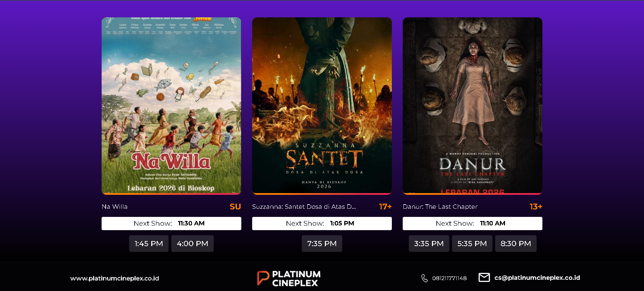
Task: Select Danur next show 11:10 AM
Action: tap(472, 223)
